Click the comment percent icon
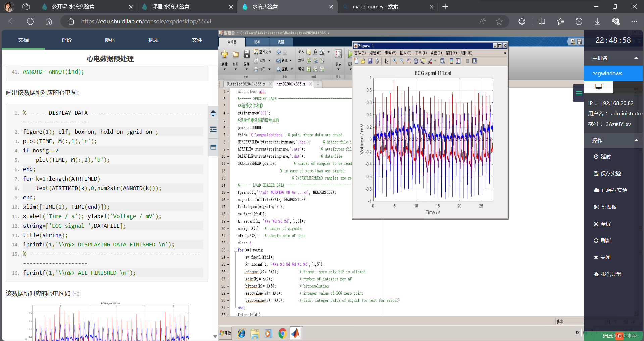The height and width of the screenshot is (341, 644). pyautogui.click(x=309, y=61)
